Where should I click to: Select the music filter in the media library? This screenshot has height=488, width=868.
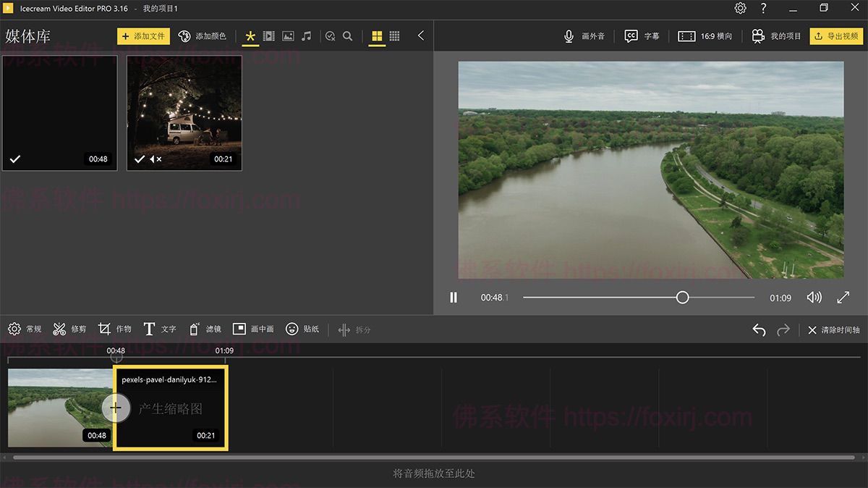(x=306, y=35)
